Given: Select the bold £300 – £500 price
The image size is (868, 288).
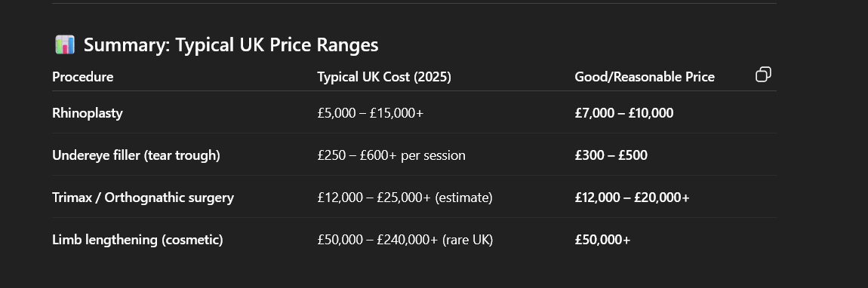Looking at the screenshot, I should [x=611, y=155].
